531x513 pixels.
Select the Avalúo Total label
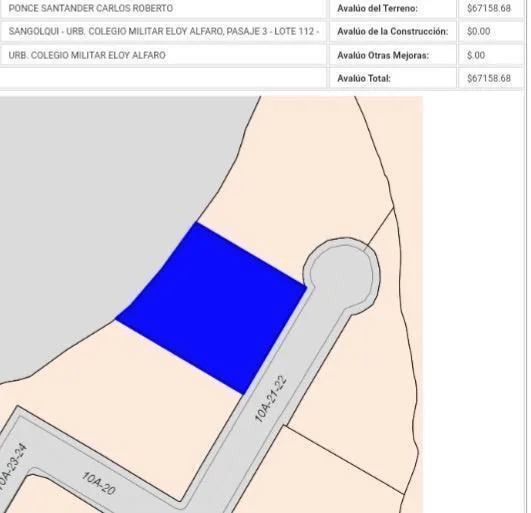(x=364, y=78)
